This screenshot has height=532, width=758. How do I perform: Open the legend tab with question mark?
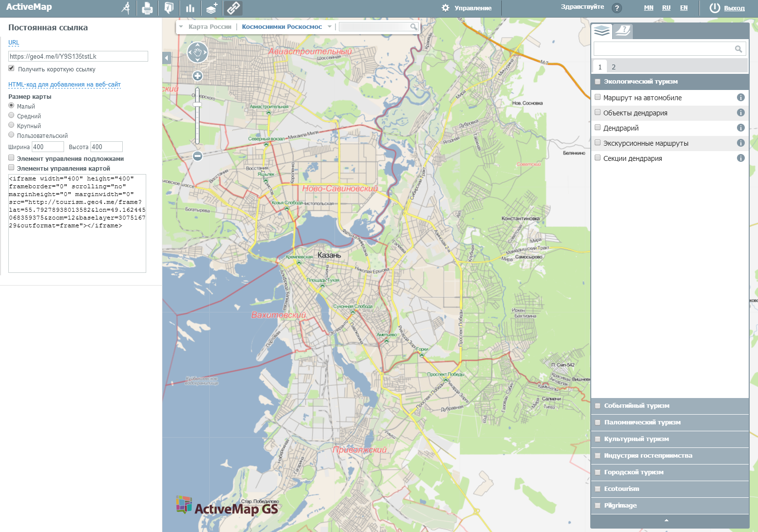point(623,31)
